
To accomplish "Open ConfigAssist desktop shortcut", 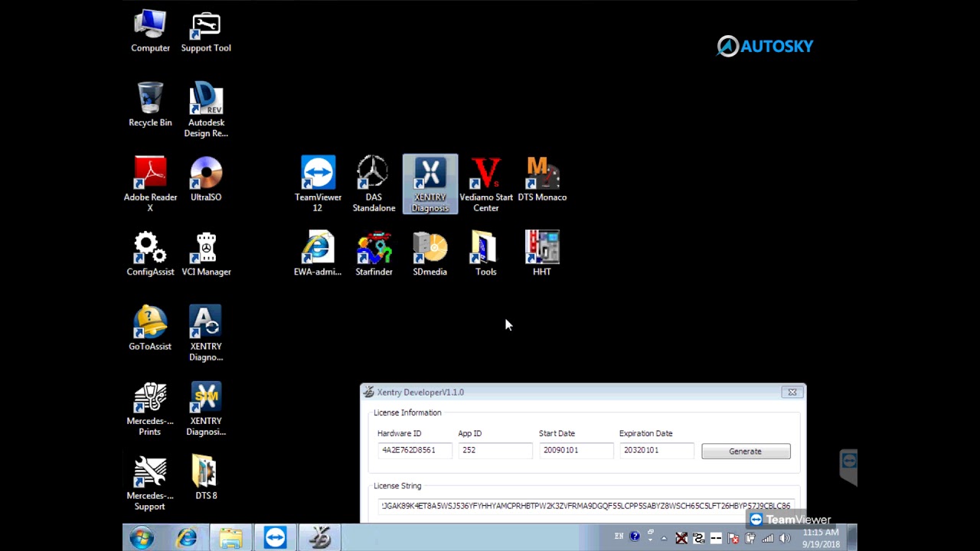I will click(x=150, y=254).
